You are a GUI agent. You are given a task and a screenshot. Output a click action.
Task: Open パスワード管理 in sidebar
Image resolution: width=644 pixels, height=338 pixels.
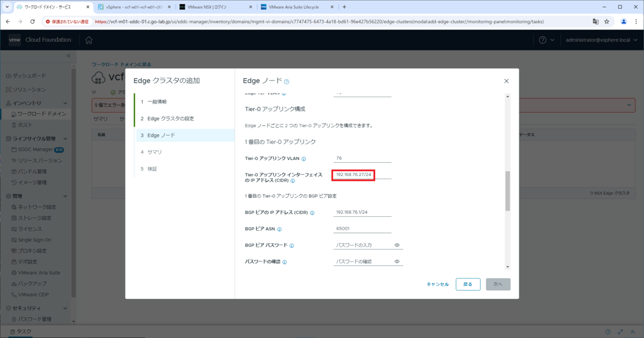[34, 319]
